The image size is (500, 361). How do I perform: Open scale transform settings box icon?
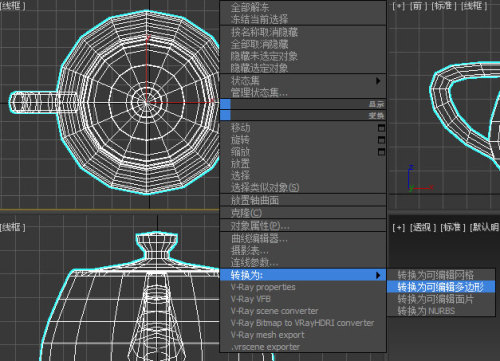click(381, 152)
